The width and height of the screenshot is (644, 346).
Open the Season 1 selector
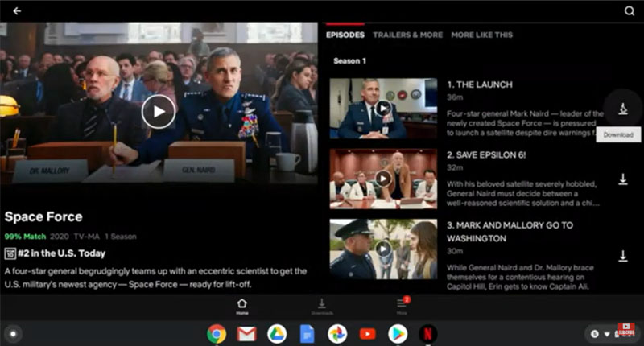(x=349, y=60)
